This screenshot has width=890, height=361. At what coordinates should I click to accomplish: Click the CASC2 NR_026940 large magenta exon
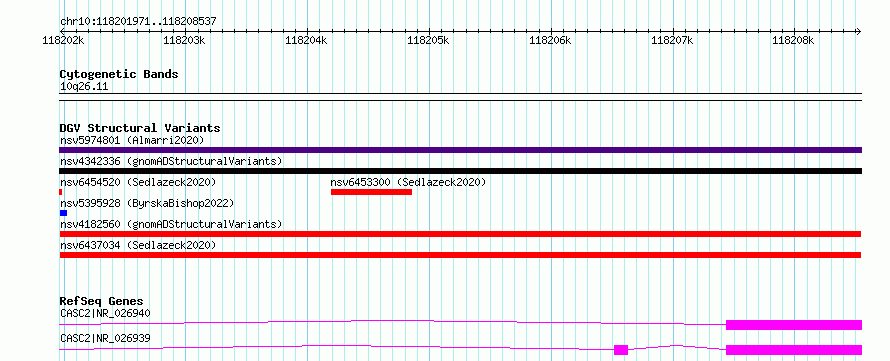coord(794,325)
